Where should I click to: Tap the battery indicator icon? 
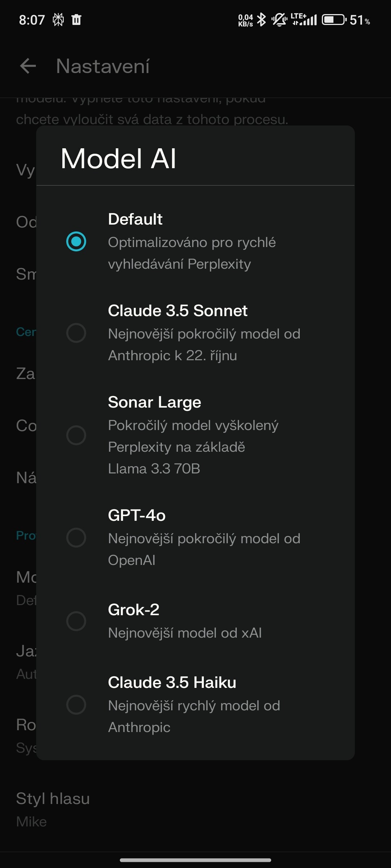334,20
